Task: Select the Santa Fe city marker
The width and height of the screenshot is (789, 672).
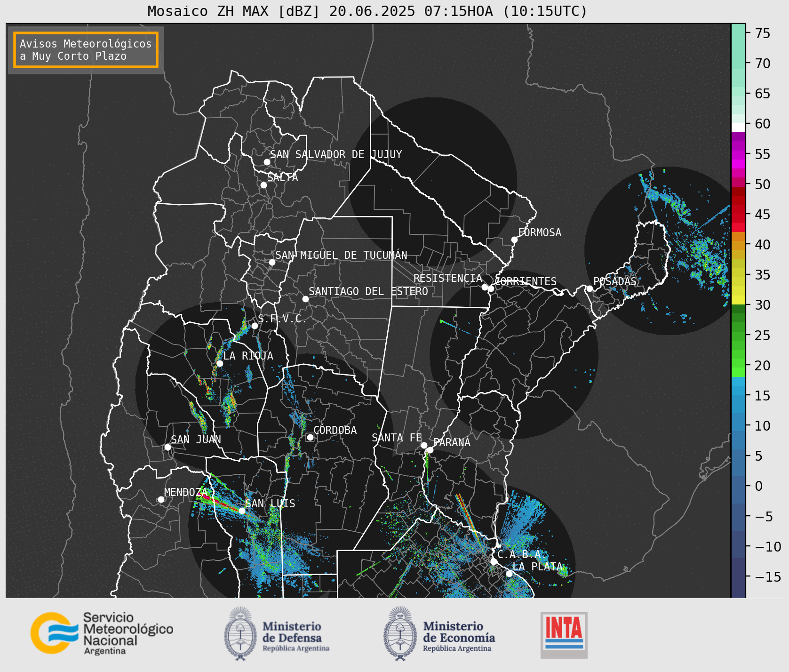Action: [424, 445]
